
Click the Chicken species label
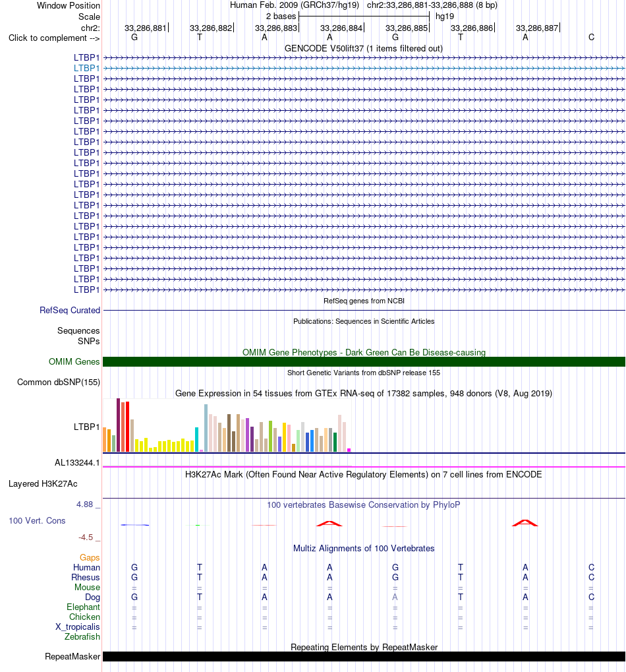(x=85, y=617)
